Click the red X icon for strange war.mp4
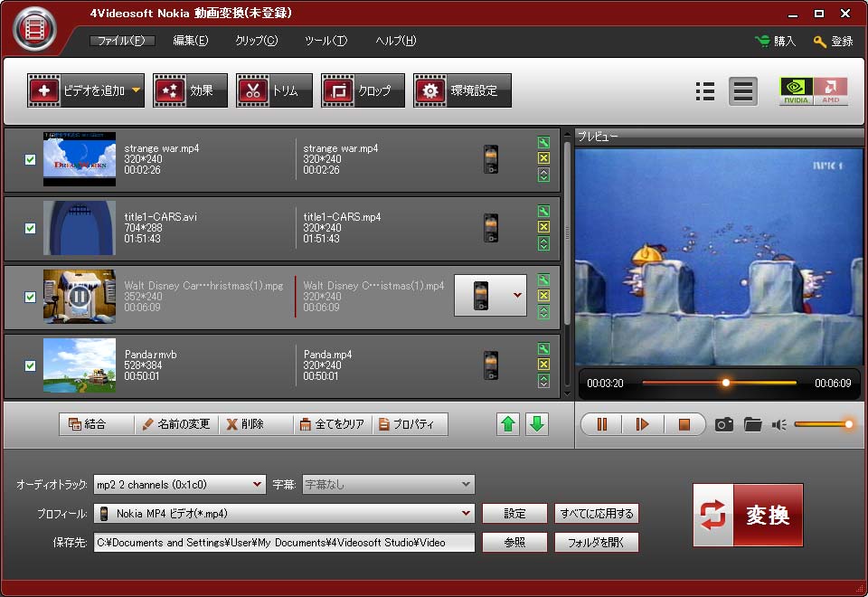 543,159
